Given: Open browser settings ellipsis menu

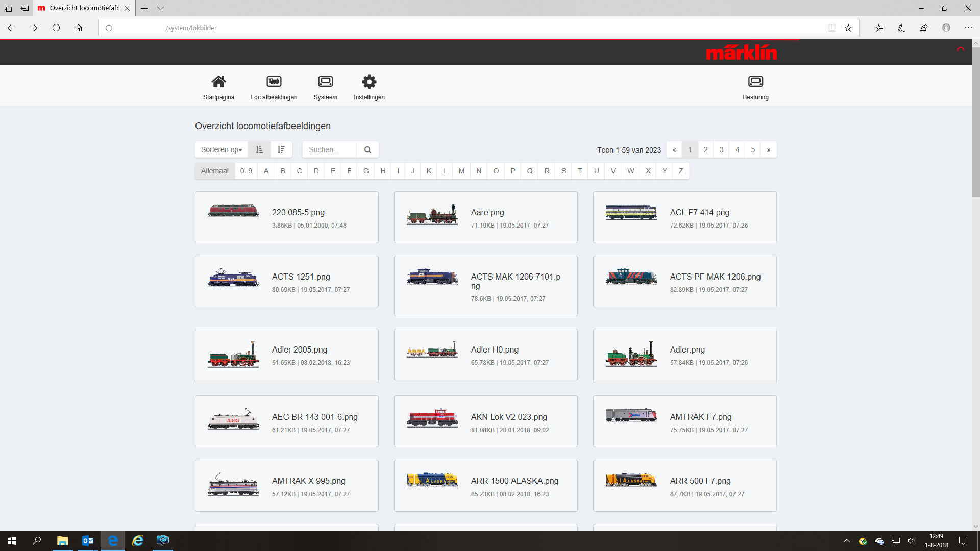Looking at the screenshot, I should [969, 28].
